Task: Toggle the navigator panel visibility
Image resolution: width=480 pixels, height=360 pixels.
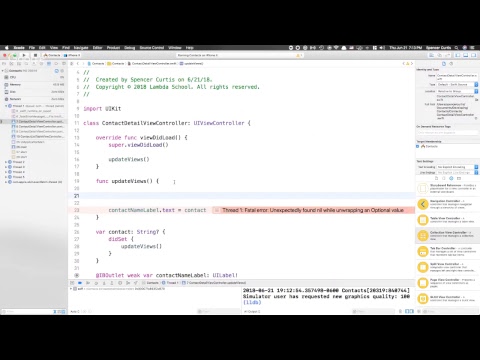Action: pos(458,55)
